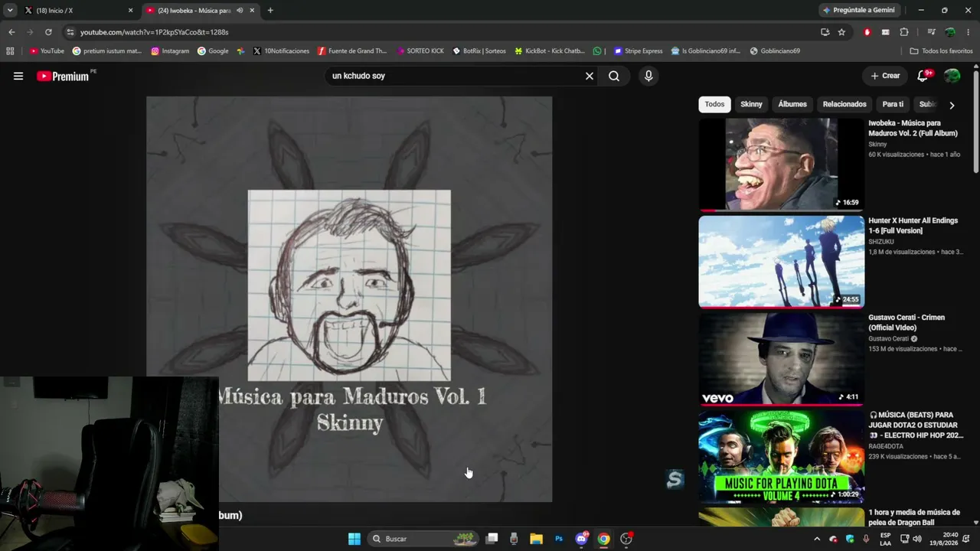
Task: Open the 'KickBot - Kick Chatb...' bookmark
Action: coord(550,51)
